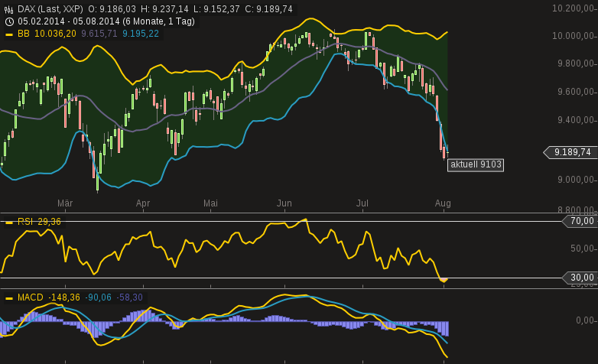
Task: Click the 50,00 RSI axis label
Action: click(583, 249)
